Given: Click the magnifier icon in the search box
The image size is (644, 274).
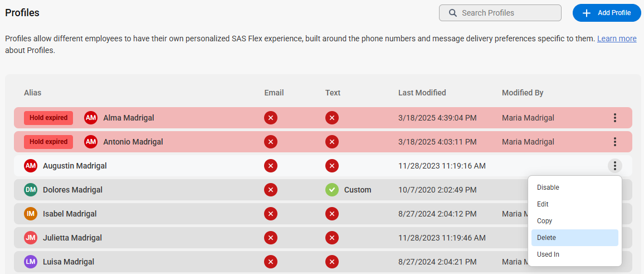Looking at the screenshot, I should [452, 13].
